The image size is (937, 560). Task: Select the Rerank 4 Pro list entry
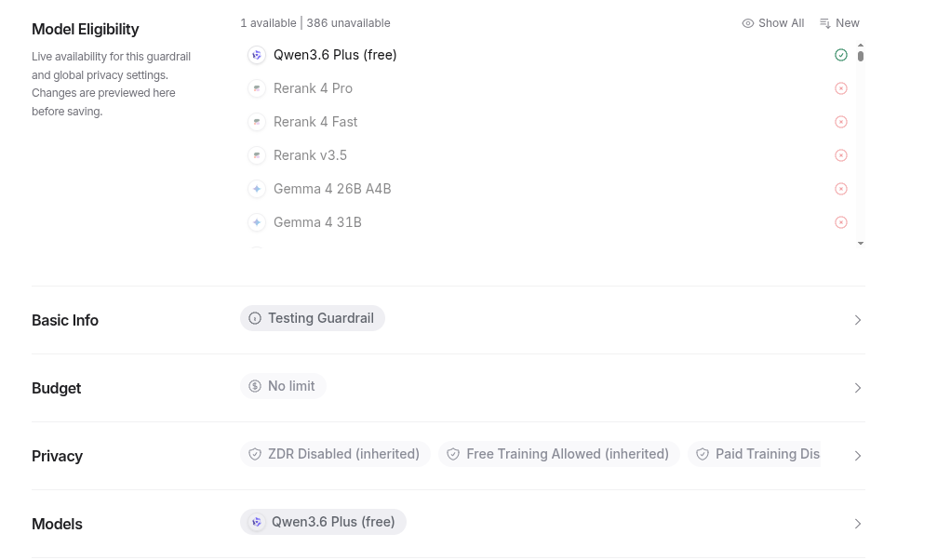tap(314, 89)
